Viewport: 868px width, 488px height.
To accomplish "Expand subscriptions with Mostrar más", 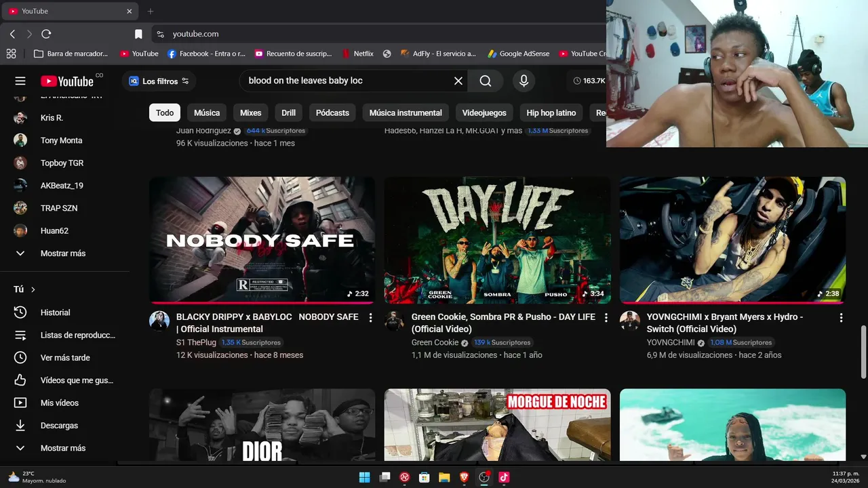I will 64,253.
